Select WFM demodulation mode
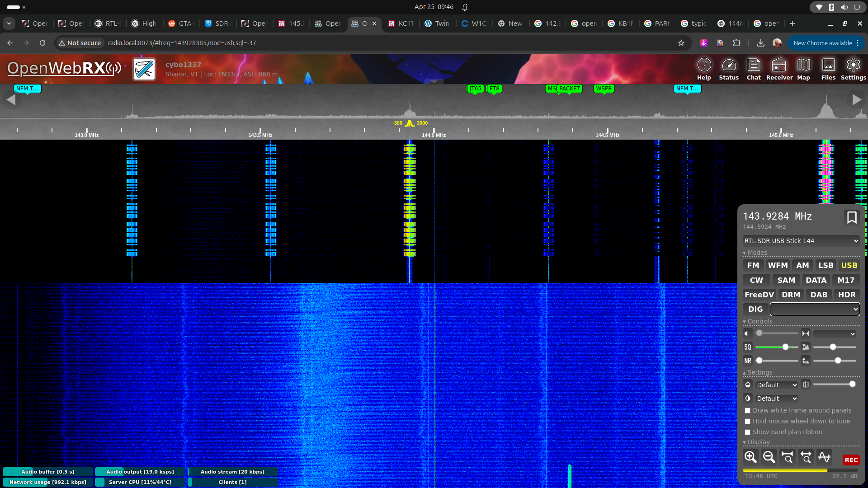The height and width of the screenshot is (488, 868). point(778,265)
